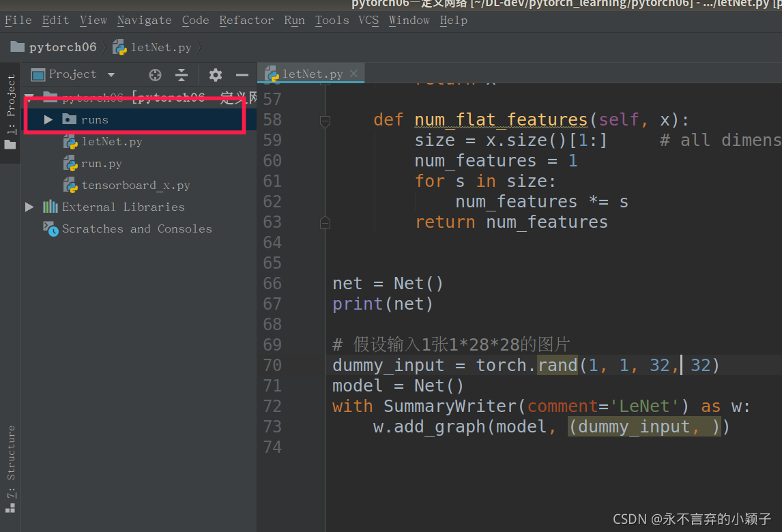Image resolution: width=782 pixels, height=532 pixels.
Task: Open Project panel settings gear
Action: [x=216, y=75]
